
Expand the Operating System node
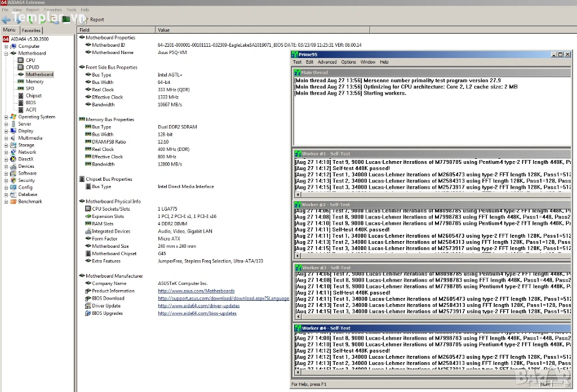(6, 117)
